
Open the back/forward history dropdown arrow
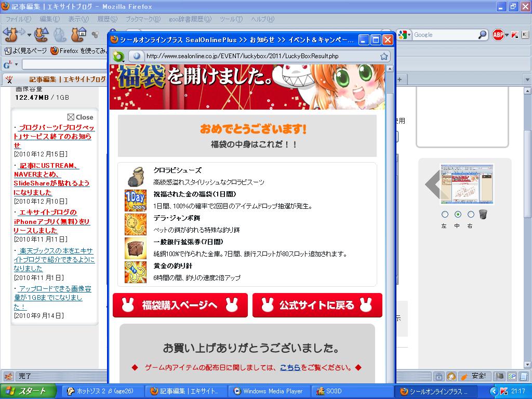pyautogui.click(x=30, y=35)
